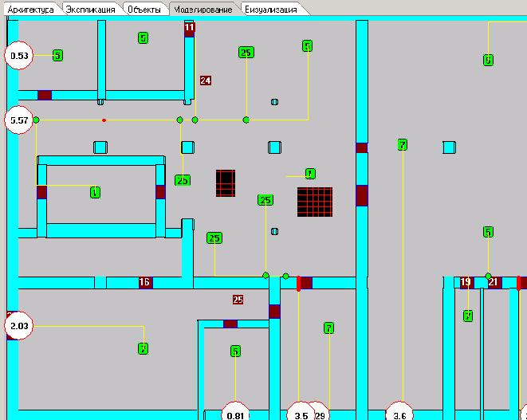Image resolution: width=527 pixels, height=420 pixels.
Task: Click the dark red marker labeled 24
Action: click(206, 80)
